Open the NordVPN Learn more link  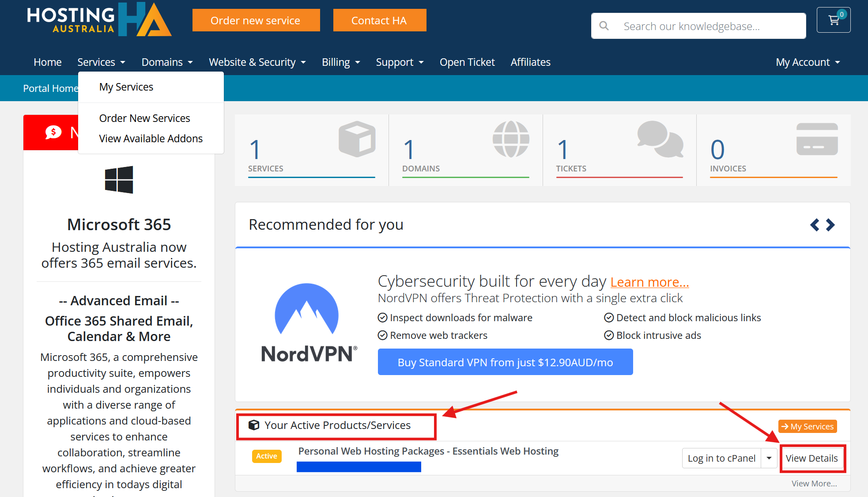(x=649, y=282)
